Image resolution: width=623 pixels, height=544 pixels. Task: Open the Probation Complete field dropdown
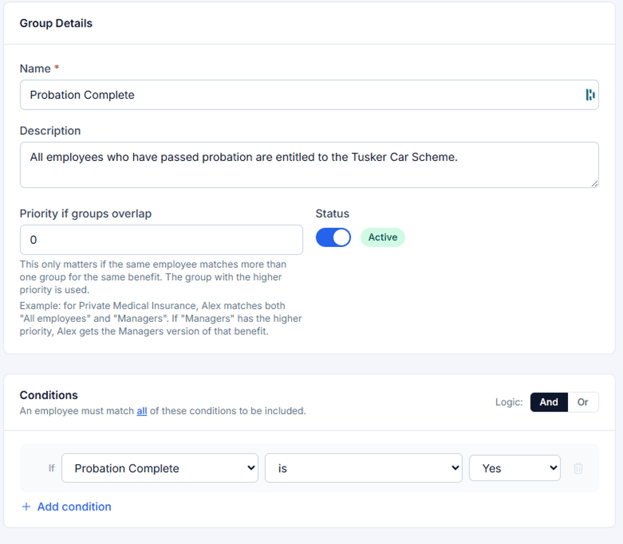coord(160,468)
